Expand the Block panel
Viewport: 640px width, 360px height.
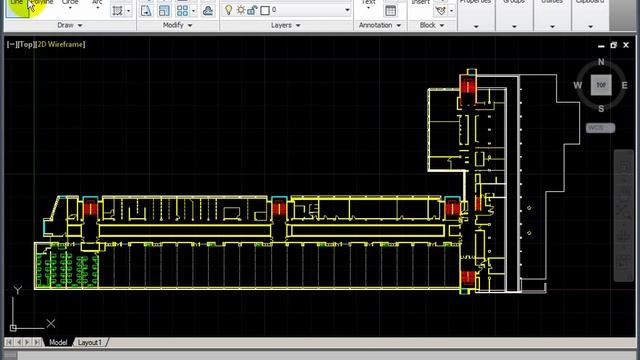pos(432,25)
